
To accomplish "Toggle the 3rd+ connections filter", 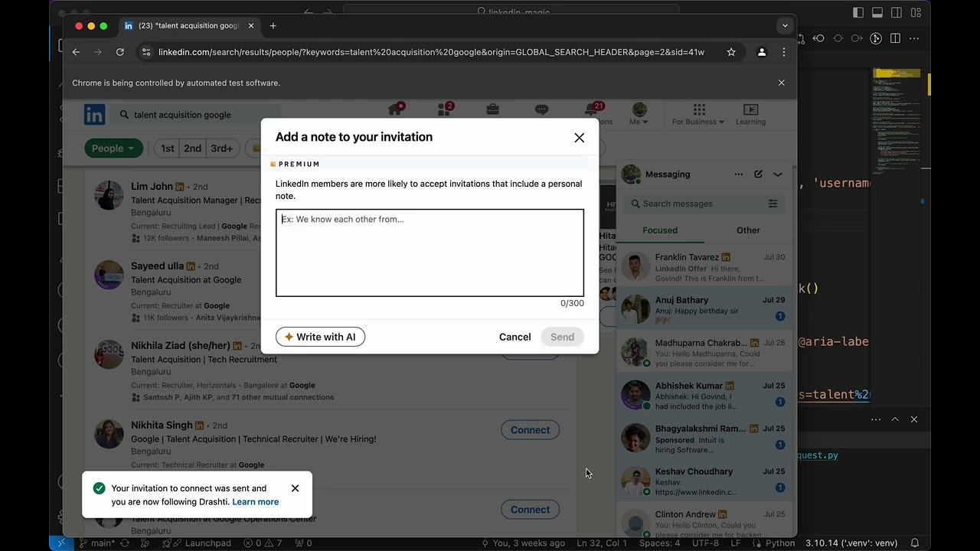I will 222,148.
